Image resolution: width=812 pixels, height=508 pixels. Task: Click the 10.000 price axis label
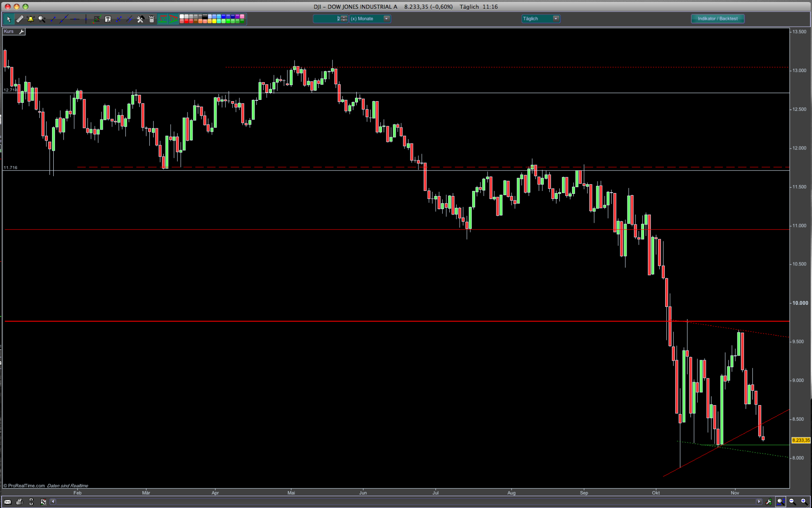point(800,303)
